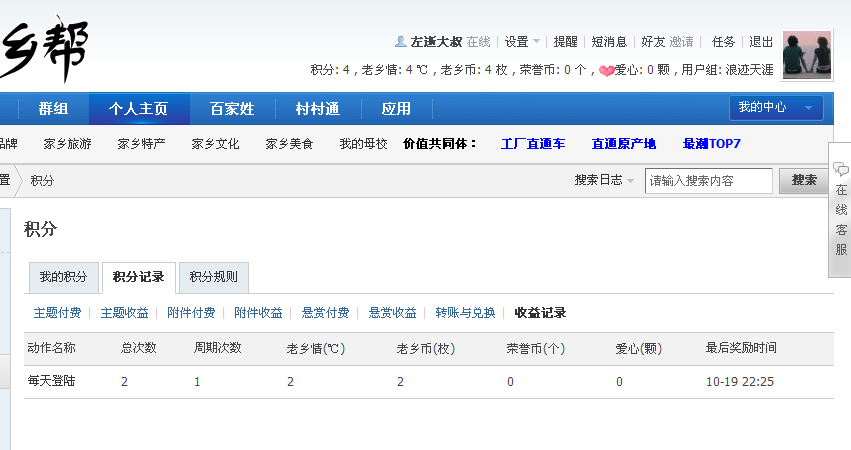Click the 积分: 4 stat
Screen dimensions: 851x450
(330, 70)
